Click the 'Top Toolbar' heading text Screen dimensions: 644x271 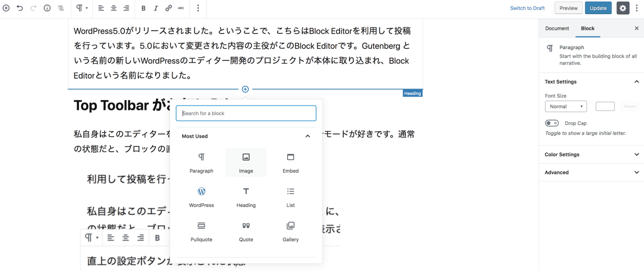click(111, 106)
